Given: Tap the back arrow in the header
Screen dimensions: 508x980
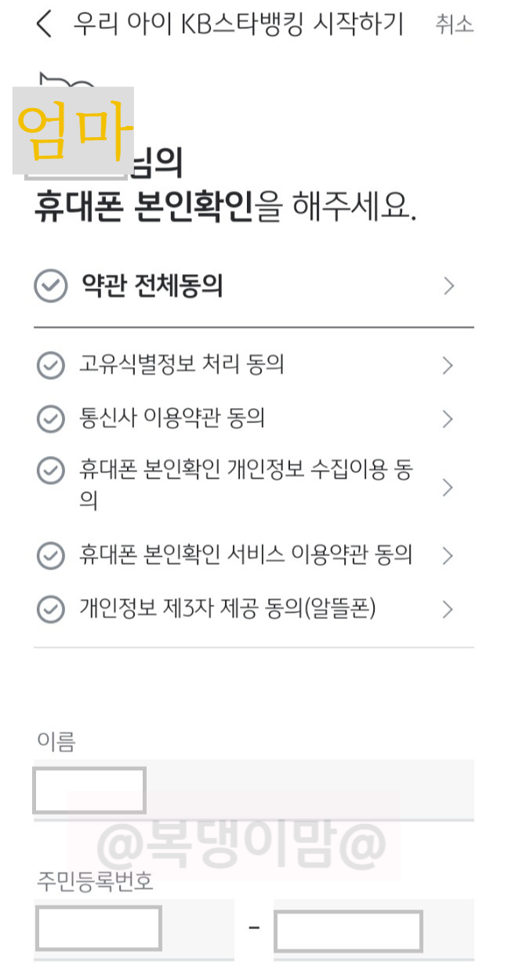Looking at the screenshot, I should click(43, 24).
